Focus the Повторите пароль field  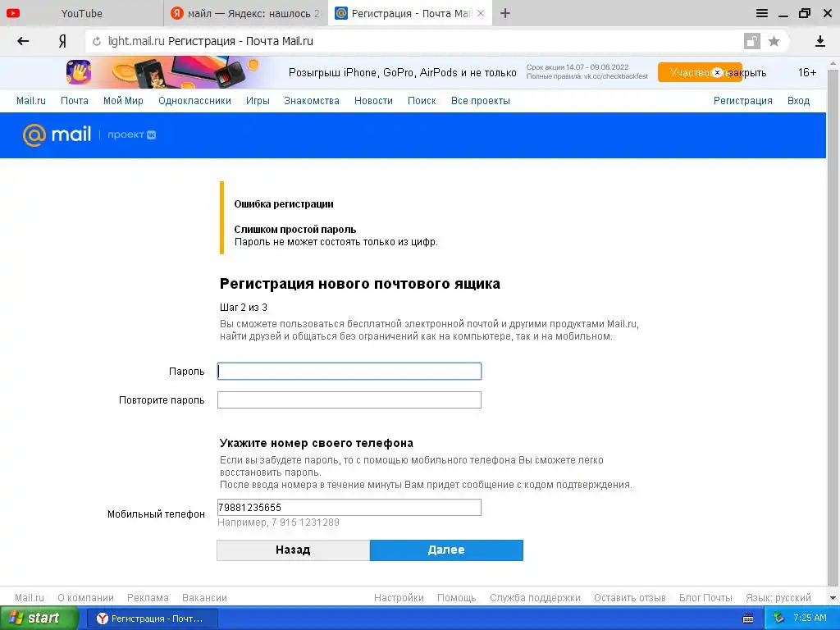coord(349,399)
